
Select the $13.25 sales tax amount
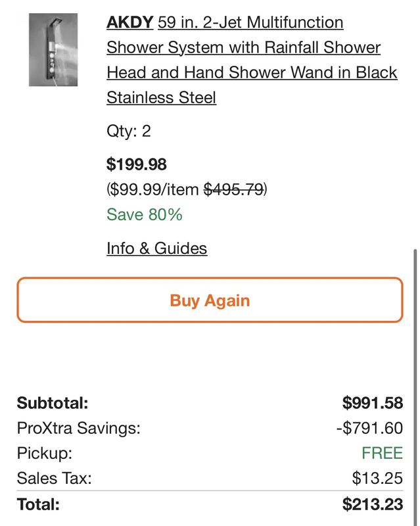tap(377, 478)
